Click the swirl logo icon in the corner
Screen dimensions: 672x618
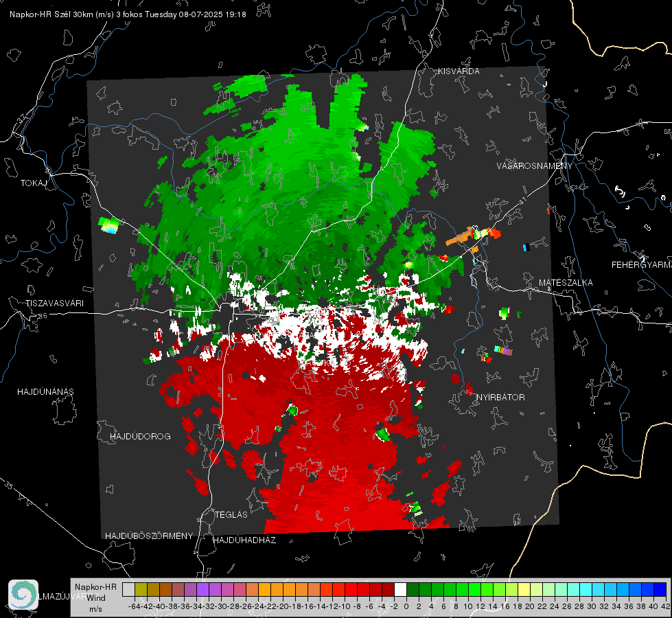pyautogui.click(x=23, y=595)
